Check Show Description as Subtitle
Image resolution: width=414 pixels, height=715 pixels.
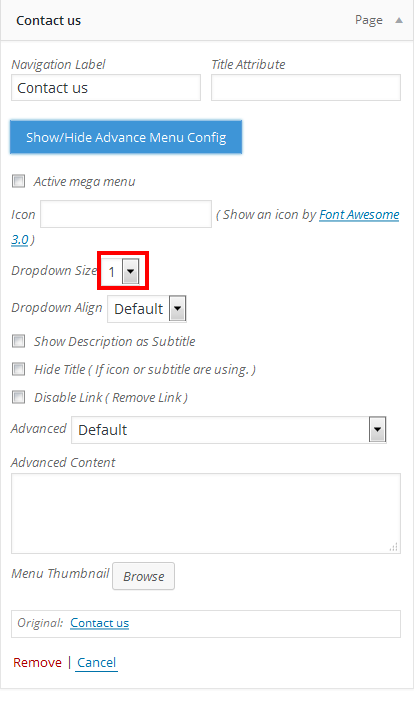[x=18, y=341]
